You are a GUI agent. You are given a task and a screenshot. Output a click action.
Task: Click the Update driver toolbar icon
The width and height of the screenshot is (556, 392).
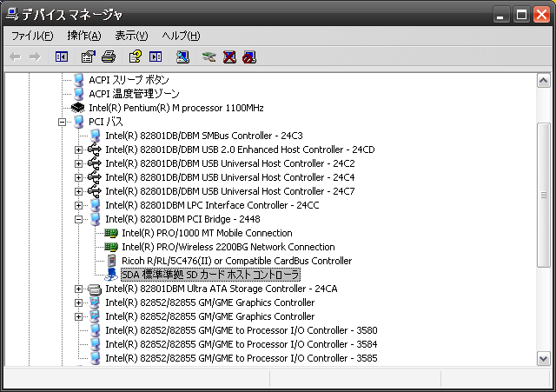point(208,57)
